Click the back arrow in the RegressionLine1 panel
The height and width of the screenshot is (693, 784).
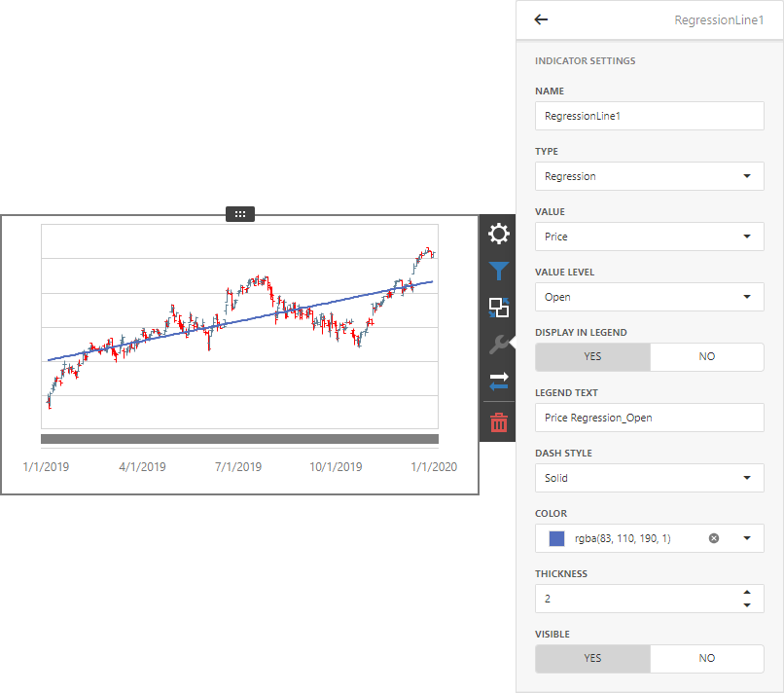(x=541, y=19)
